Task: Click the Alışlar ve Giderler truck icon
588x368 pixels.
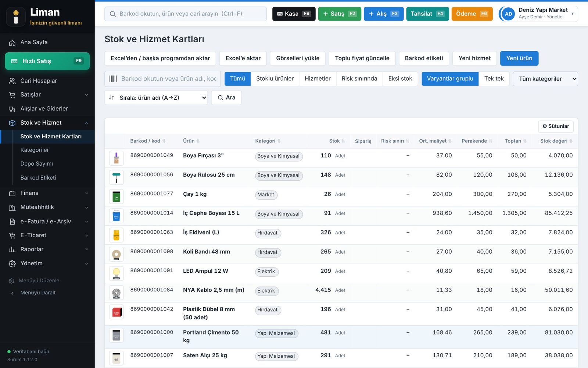Action: 12,109
